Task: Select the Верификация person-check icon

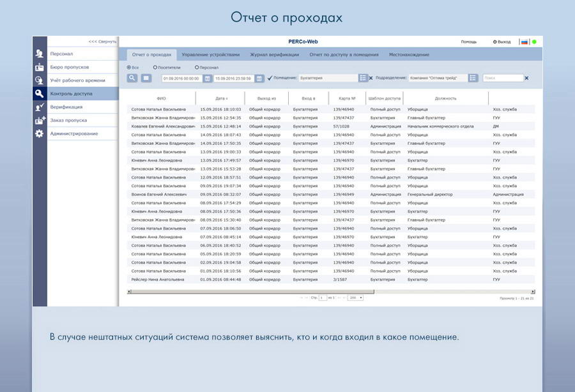Action: 40,107
